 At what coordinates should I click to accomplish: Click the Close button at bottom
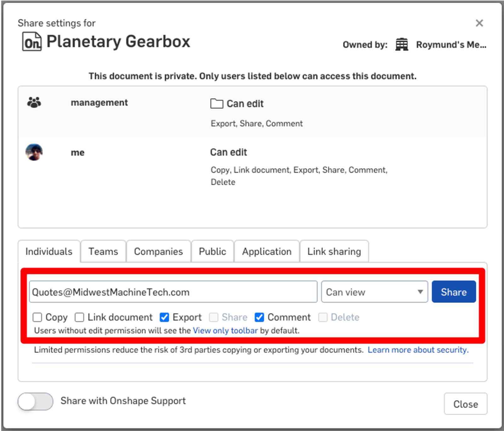tap(465, 404)
